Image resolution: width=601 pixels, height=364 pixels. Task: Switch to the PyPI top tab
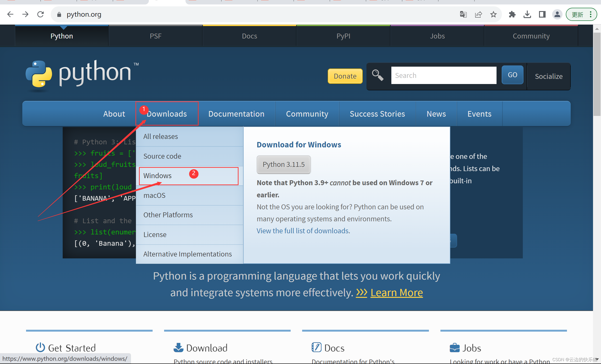tap(343, 36)
